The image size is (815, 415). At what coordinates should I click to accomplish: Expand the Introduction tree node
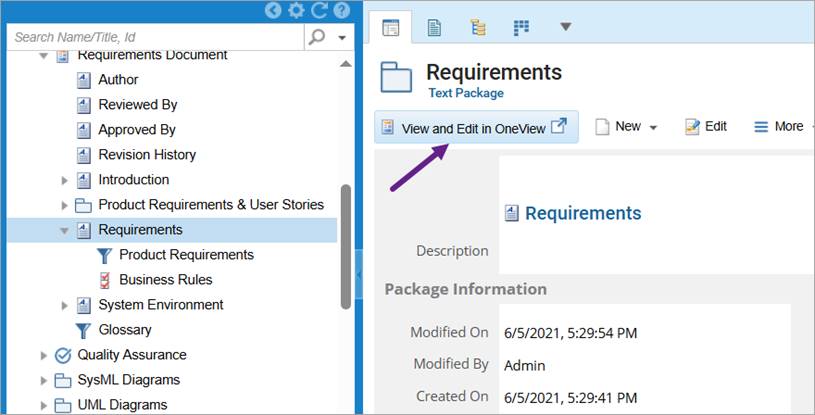(x=65, y=180)
